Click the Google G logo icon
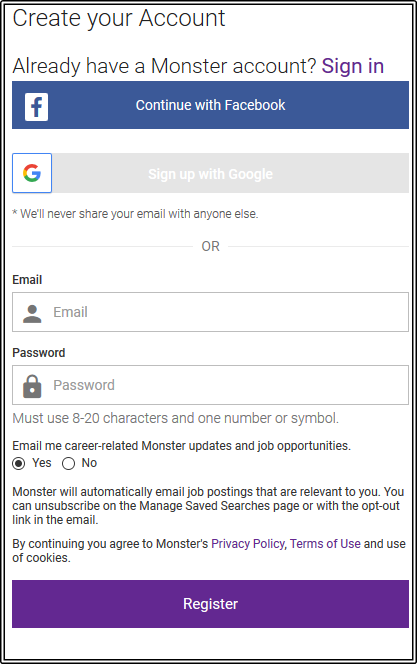 click(32, 173)
